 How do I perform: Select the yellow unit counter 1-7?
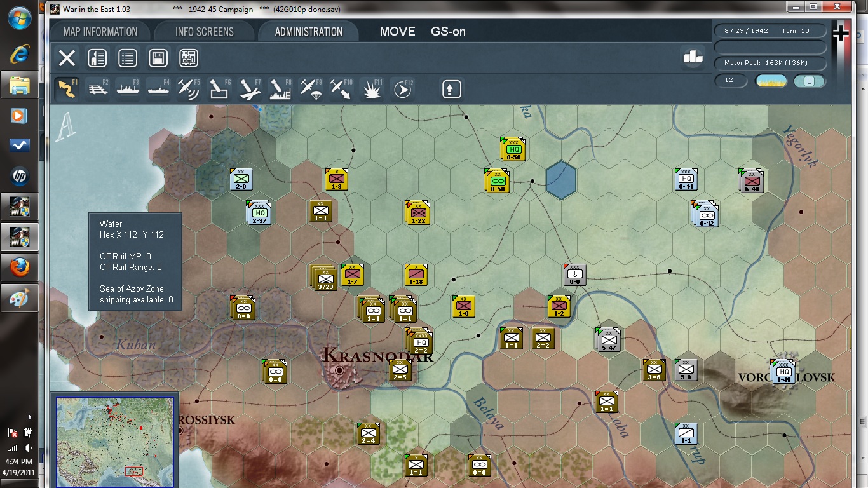point(353,274)
